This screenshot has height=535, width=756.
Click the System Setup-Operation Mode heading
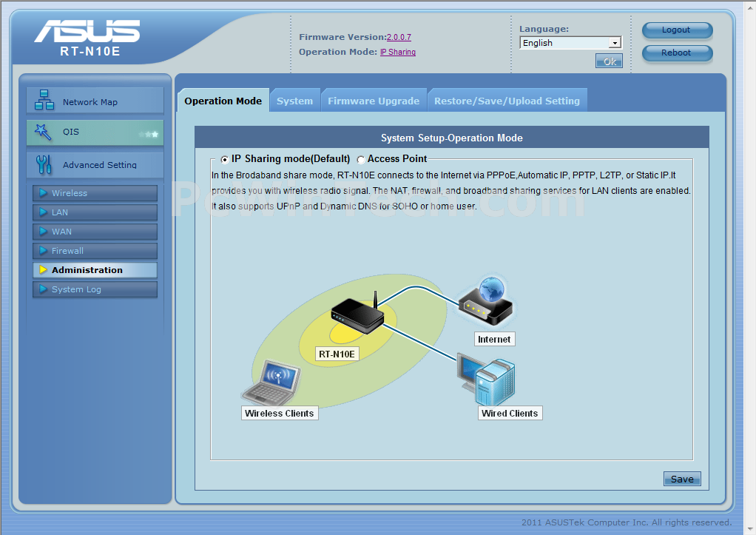pos(452,138)
